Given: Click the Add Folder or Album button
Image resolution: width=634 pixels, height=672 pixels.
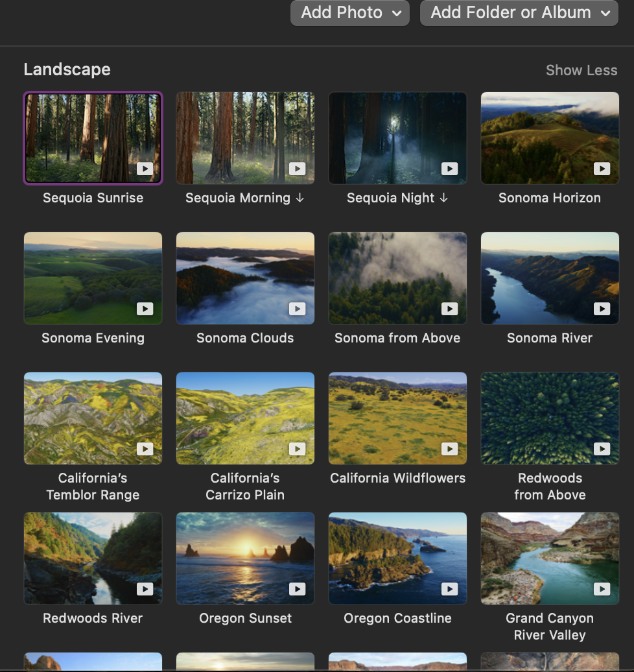Looking at the screenshot, I should pos(510,12).
